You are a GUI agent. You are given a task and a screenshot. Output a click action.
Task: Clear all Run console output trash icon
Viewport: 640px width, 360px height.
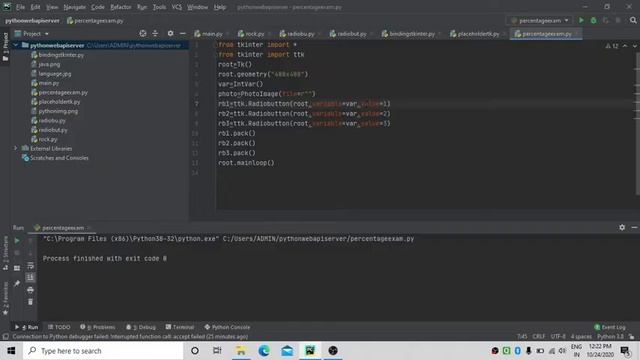pos(30,302)
